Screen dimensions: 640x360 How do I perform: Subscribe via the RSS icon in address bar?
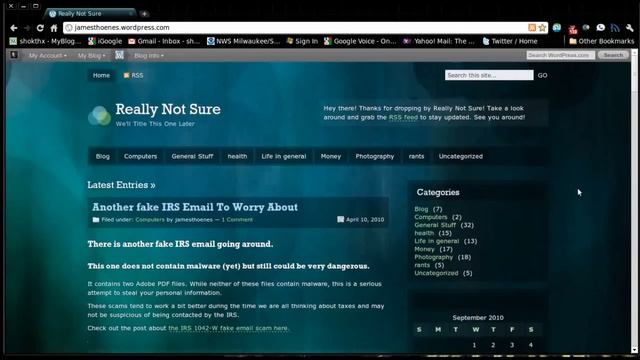pyautogui.click(x=532, y=27)
